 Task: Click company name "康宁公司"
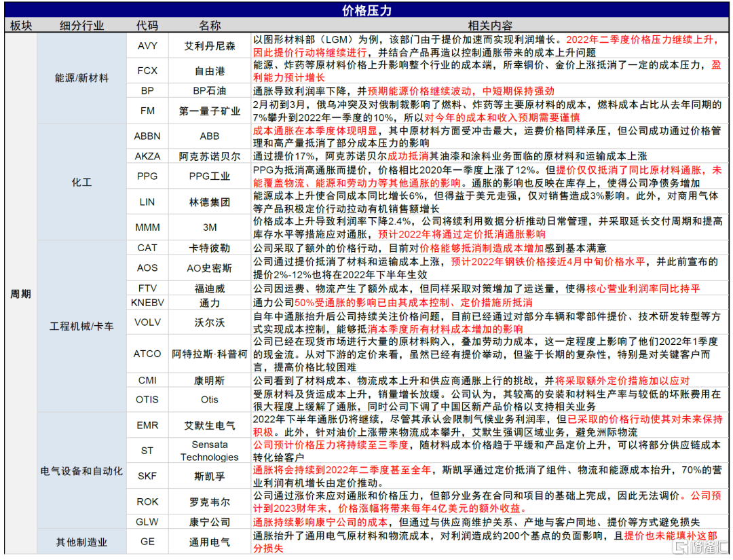210,522
